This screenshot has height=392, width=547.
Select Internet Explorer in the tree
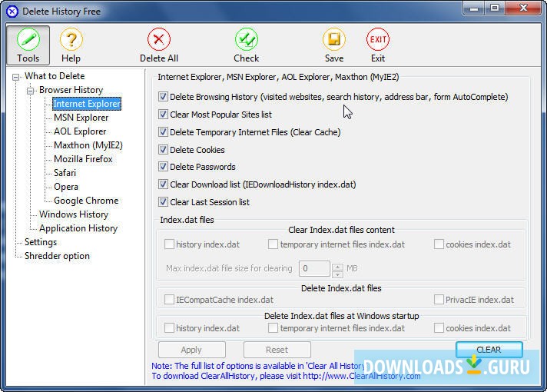tap(87, 104)
